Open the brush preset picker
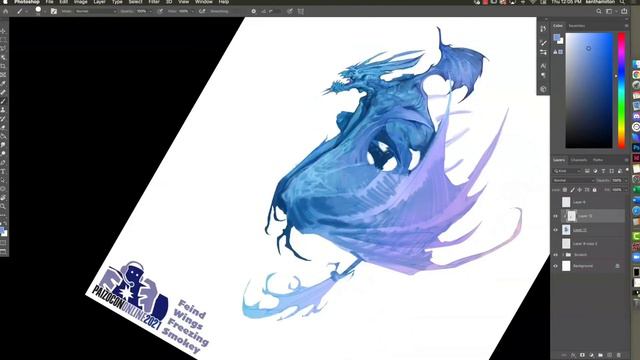Screen dimensions: 640x360 click(40, 11)
